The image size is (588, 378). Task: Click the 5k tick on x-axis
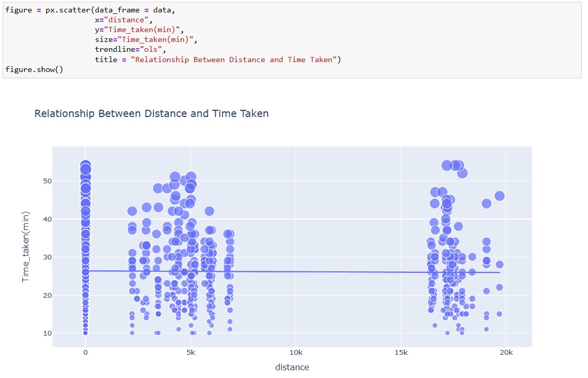tap(190, 353)
